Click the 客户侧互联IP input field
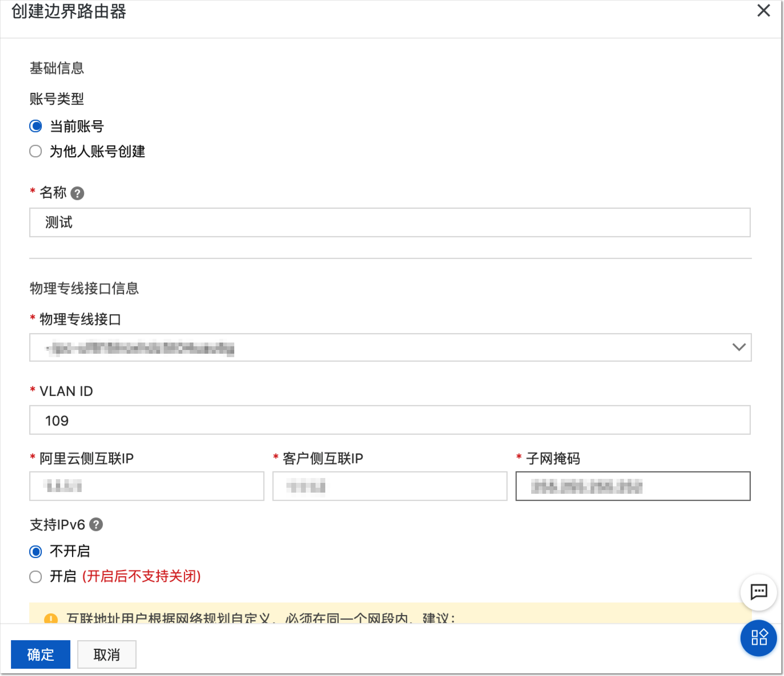The width and height of the screenshot is (784, 676). click(390, 486)
